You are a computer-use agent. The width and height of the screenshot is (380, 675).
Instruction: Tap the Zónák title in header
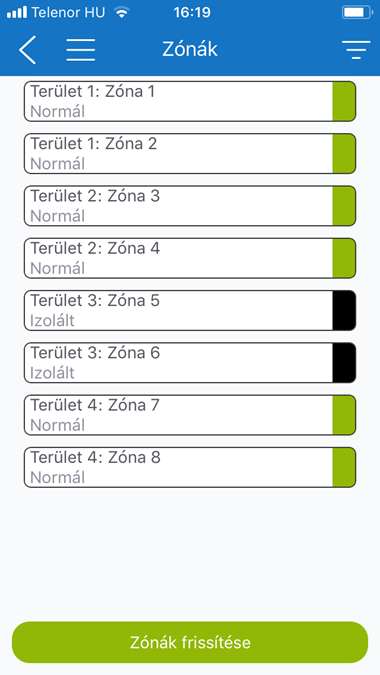coord(190,50)
